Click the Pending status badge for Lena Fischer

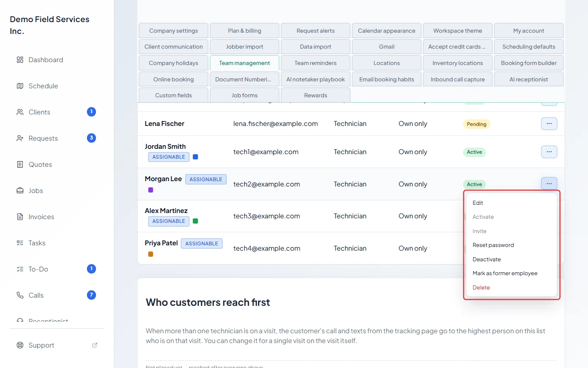click(x=477, y=124)
